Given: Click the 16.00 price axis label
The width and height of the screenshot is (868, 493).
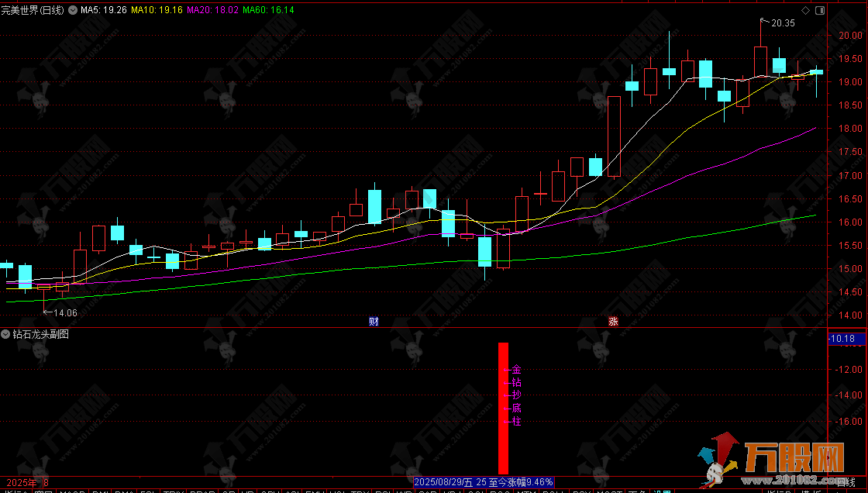Looking at the screenshot, I should 850,222.
